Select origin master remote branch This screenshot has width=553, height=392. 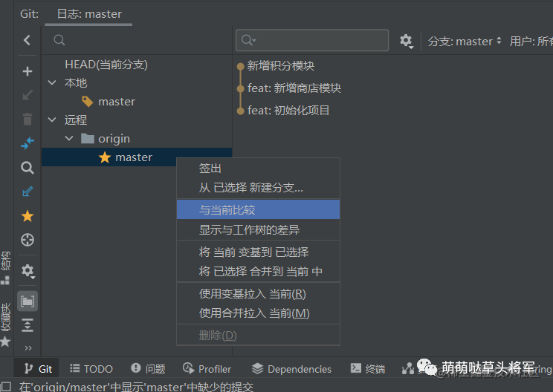134,157
